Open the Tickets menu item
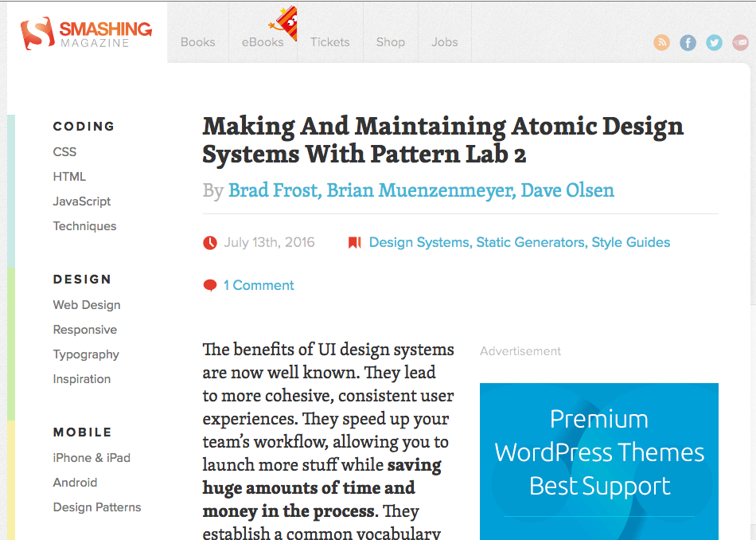This screenshot has height=540, width=756. (x=329, y=42)
